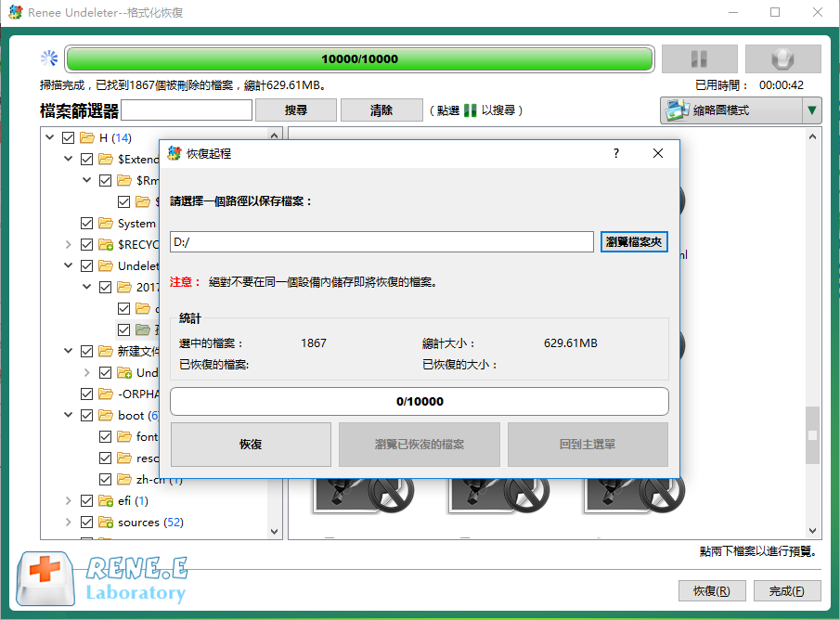Click the help question mark in the recovery dialog

click(x=616, y=154)
